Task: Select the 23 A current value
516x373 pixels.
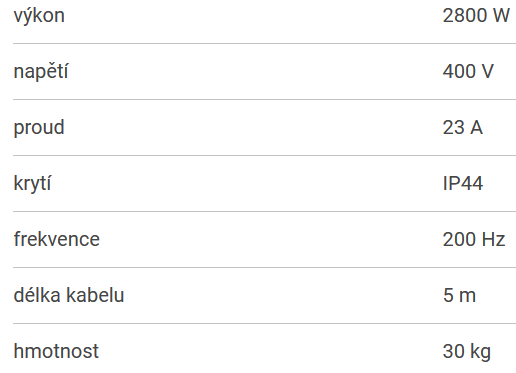Action: tap(462, 127)
